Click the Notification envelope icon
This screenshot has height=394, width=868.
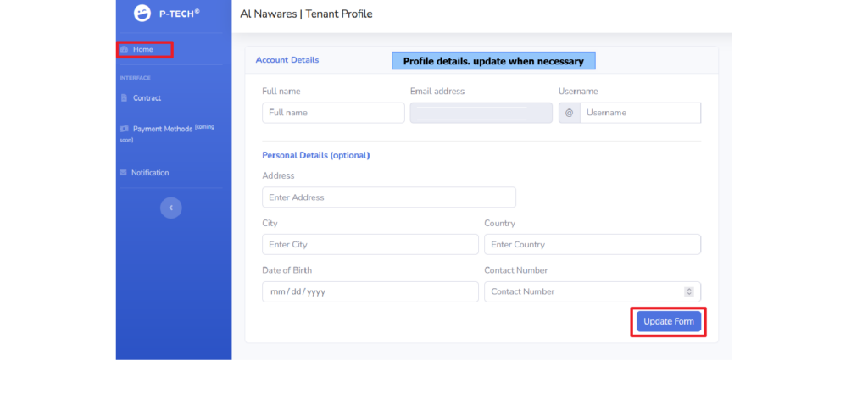(x=124, y=173)
